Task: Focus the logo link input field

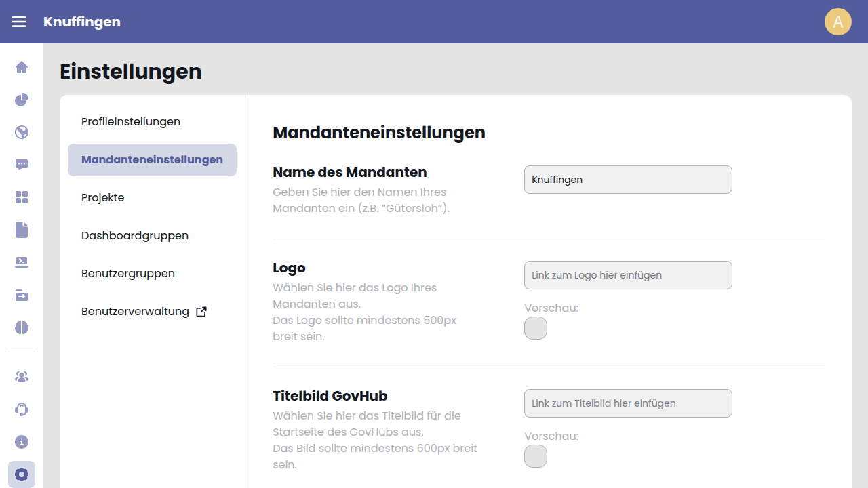Action: tap(628, 275)
